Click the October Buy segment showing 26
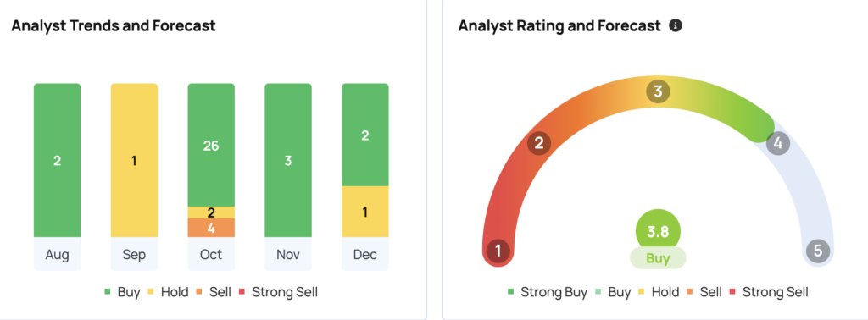868x320 pixels. pos(211,145)
